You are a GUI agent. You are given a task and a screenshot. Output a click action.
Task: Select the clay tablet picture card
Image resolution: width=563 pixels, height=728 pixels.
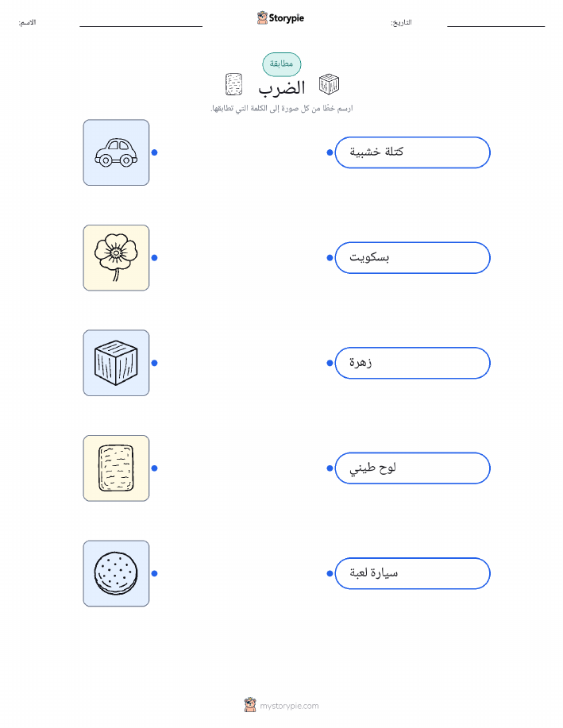click(x=116, y=468)
